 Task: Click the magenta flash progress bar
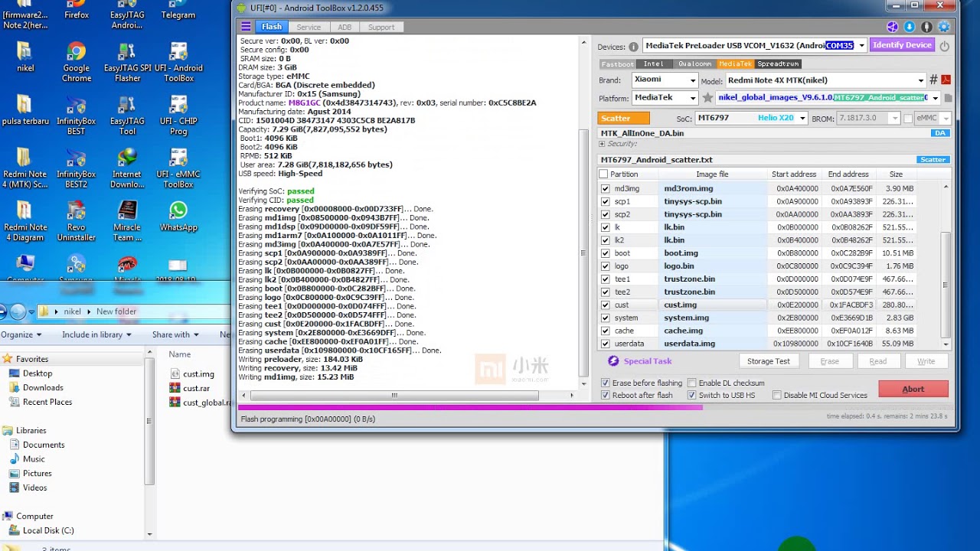470,407
